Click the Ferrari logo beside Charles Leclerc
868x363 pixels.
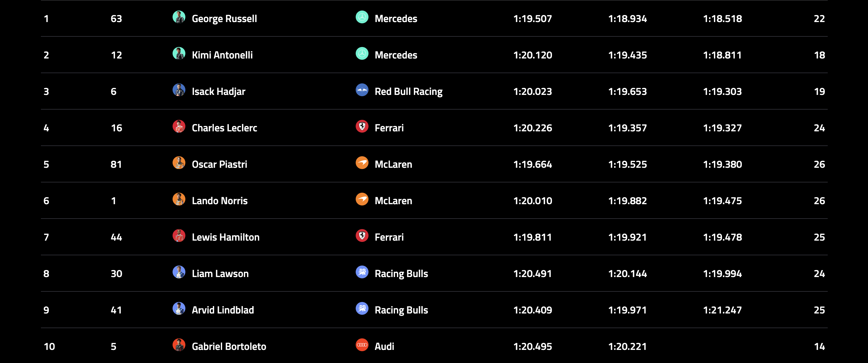(362, 126)
